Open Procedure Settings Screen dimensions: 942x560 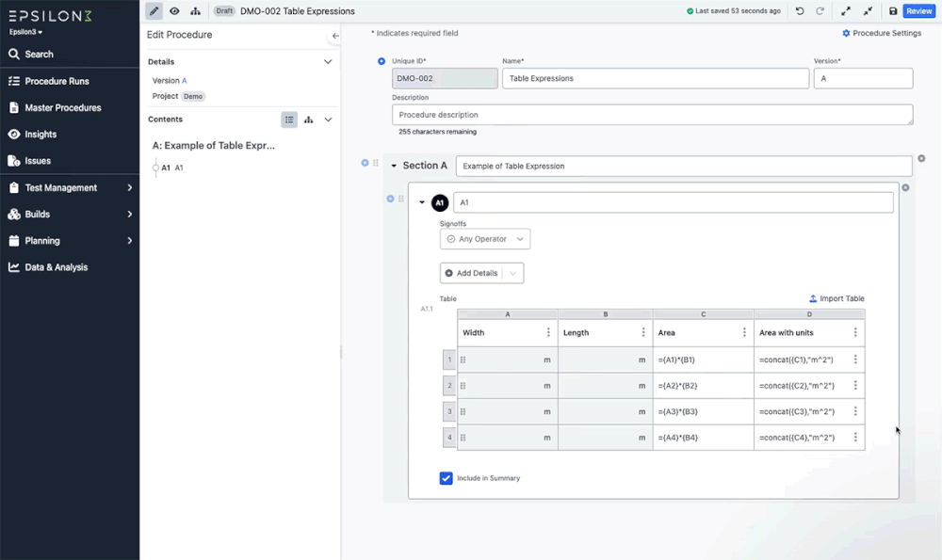click(882, 32)
